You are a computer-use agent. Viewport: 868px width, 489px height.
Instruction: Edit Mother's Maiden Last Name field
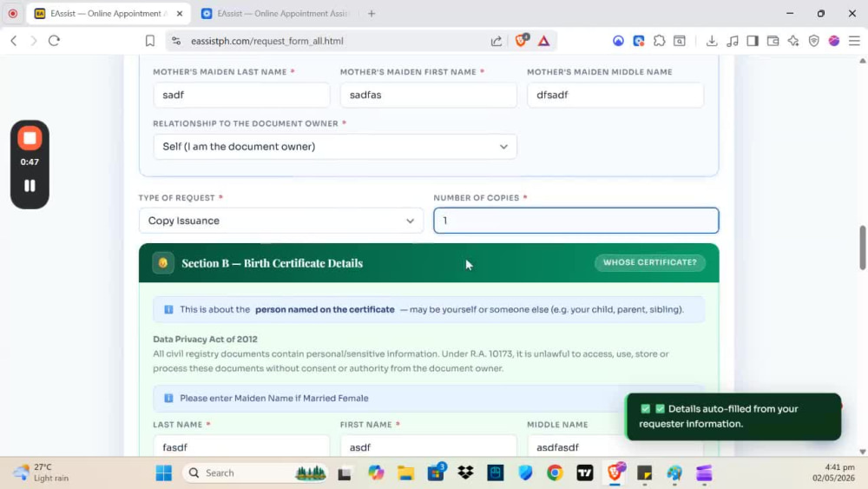241,95
